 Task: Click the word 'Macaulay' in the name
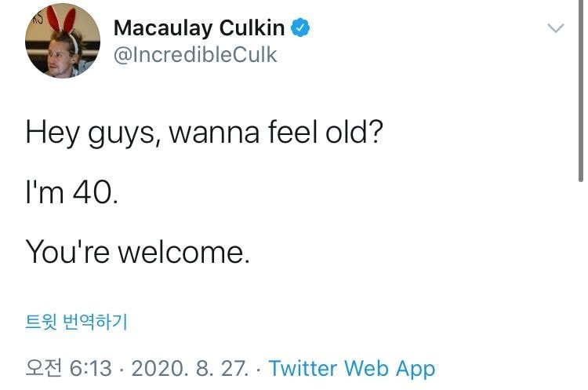(161, 28)
